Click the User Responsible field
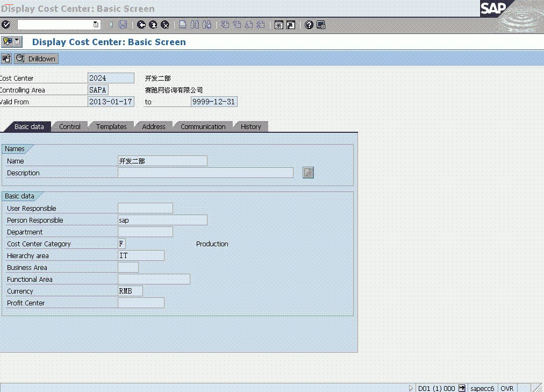 tap(145, 208)
